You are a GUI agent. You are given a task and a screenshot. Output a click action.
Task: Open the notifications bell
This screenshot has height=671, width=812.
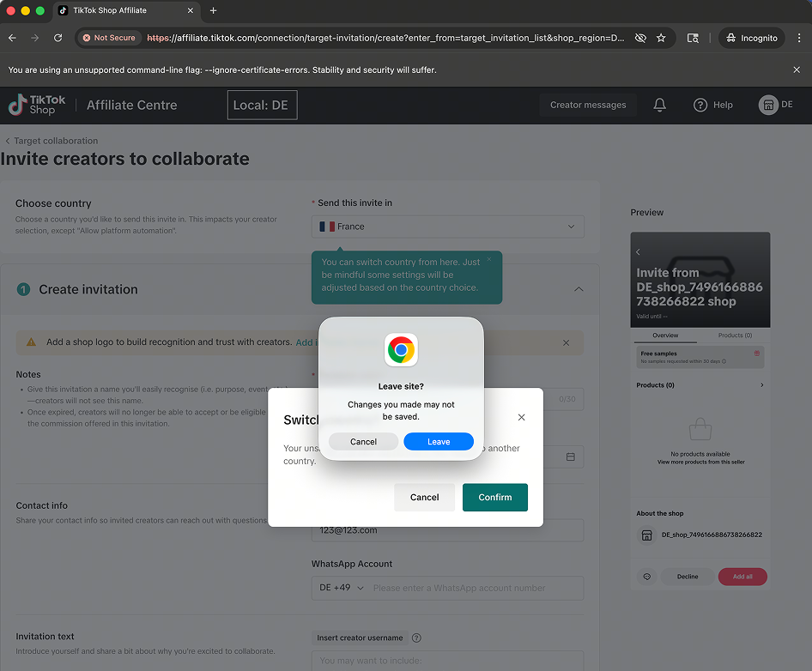pos(659,105)
